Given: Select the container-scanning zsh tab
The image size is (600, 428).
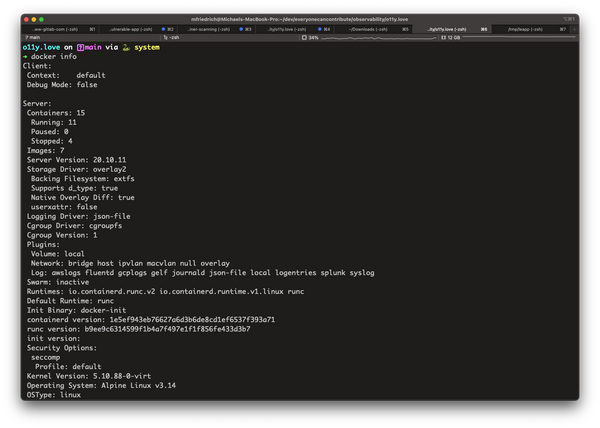Looking at the screenshot, I should pos(210,30).
